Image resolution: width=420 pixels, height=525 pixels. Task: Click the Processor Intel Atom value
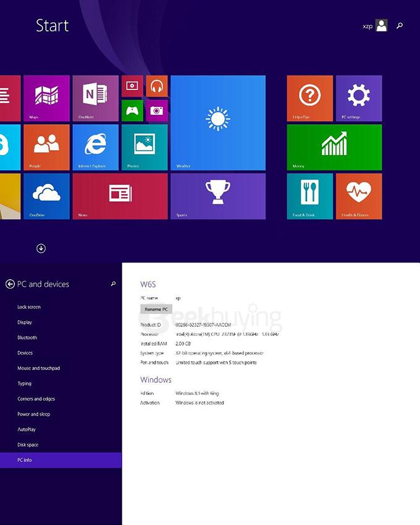pos(227,334)
